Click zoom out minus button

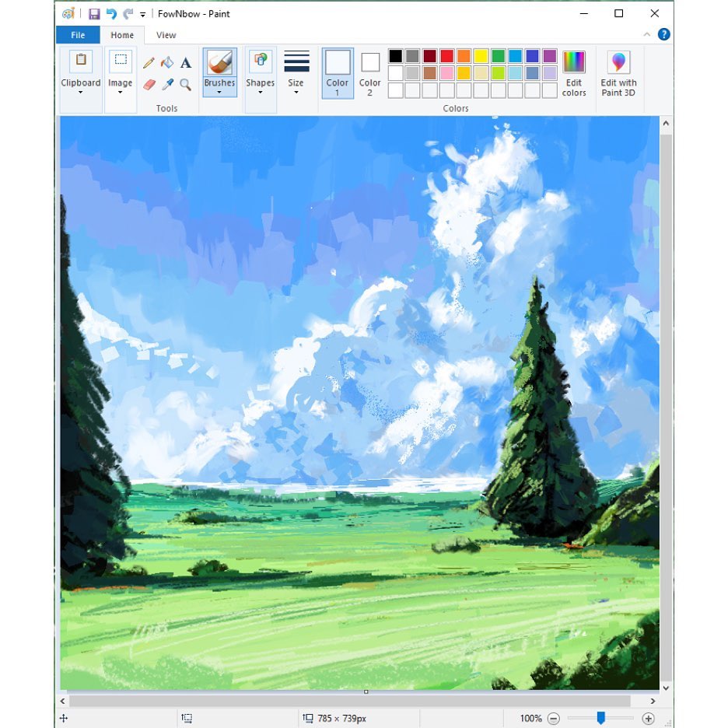click(x=554, y=718)
